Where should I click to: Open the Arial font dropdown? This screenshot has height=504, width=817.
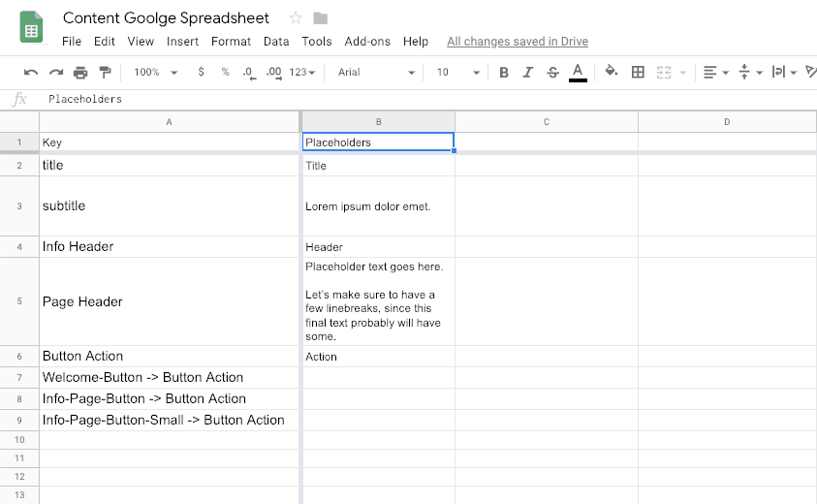pyautogui.click(x=376, y=73)
